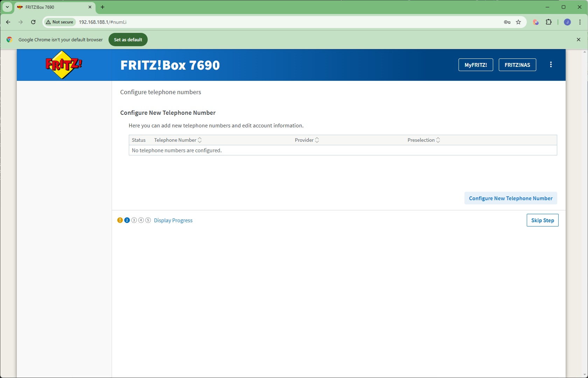588x378 pixels.
Task: Open the Extensions puzzle icon
Action: pos(549,22)
